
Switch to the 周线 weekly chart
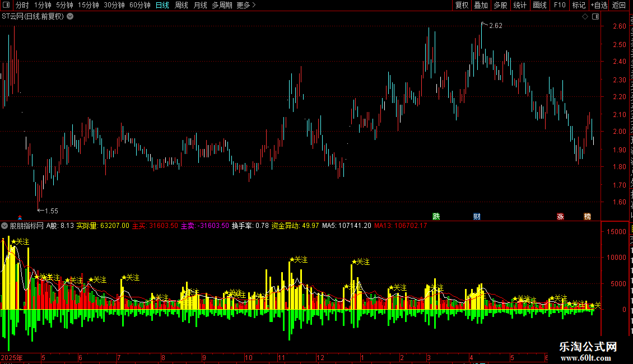(x=181, y=5)
